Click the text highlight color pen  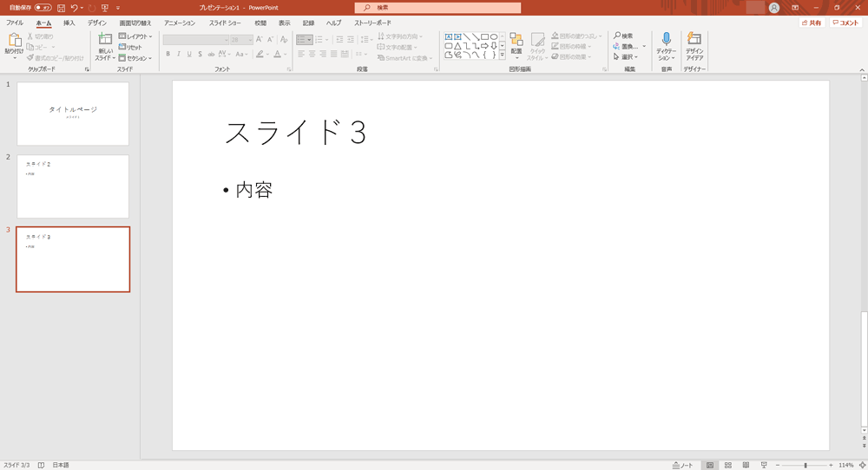260,54
